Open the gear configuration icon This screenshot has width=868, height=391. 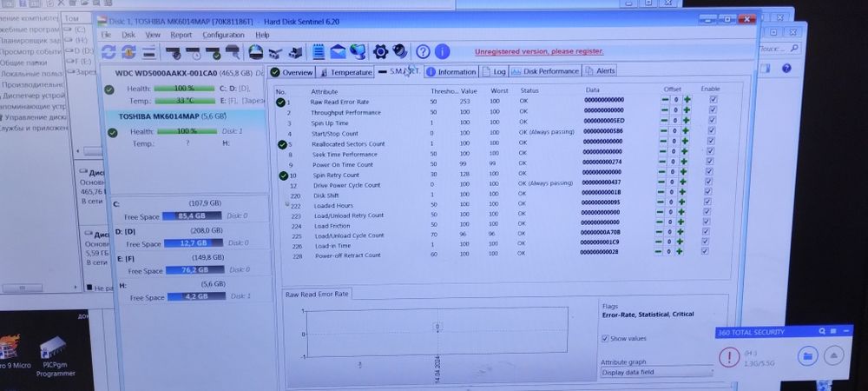380,52
